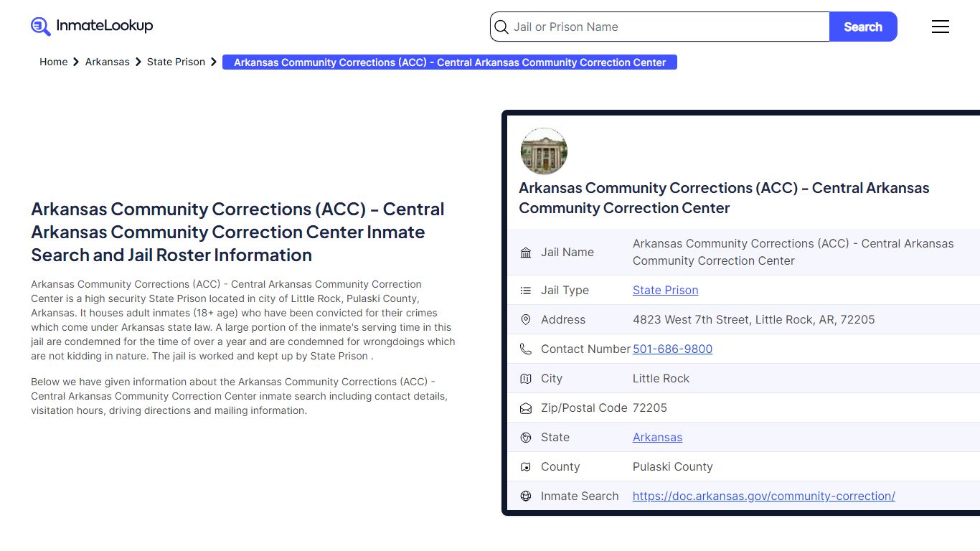Click the County icon
This screenshot has width=980, height=551.
coord(526,467)
